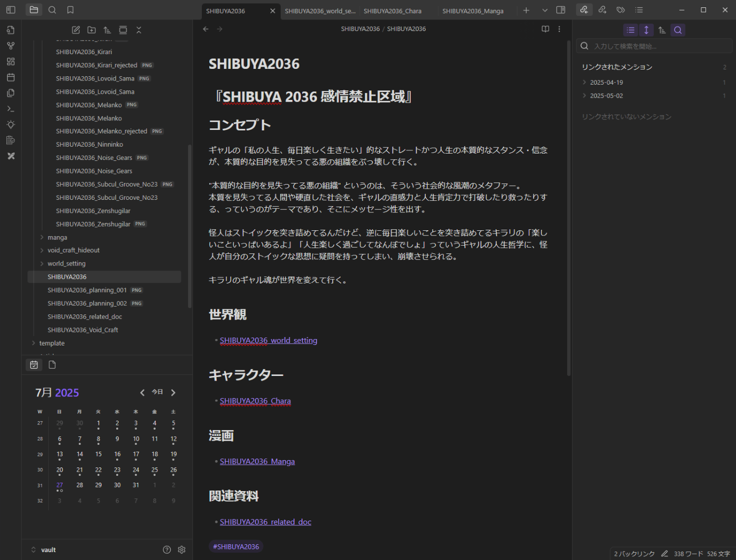Screen dimensions: 736x560
Task: Open the note's more options menu
Action: pyautogui.click(x=559, y=29)
